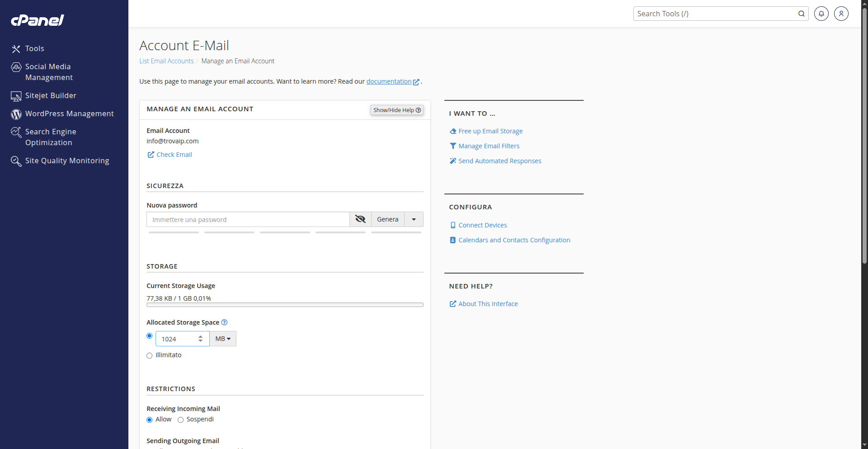The width and height of the screenshot is (868, 449).
Task: Open Calendars and Contacts Configuration link
Action: [x=514, y=240]
